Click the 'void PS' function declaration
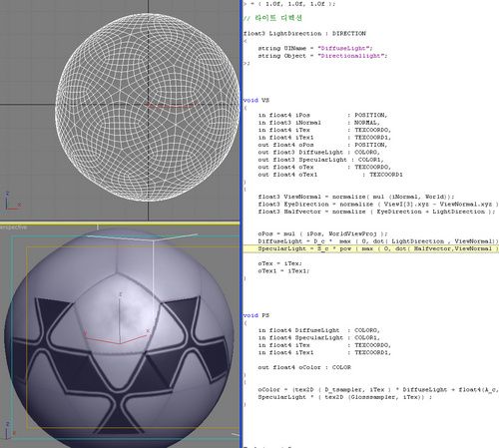499x448 pixels. (256, 315)
